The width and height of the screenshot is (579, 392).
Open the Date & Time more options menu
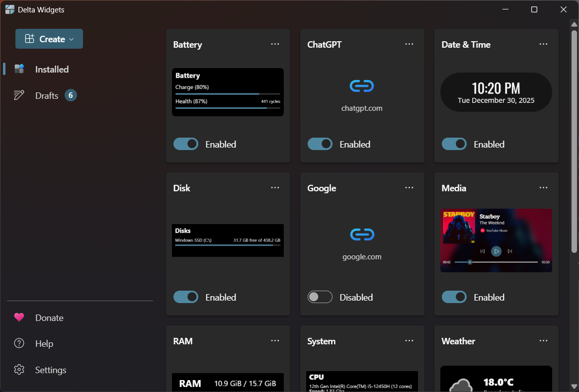[543, 44]
